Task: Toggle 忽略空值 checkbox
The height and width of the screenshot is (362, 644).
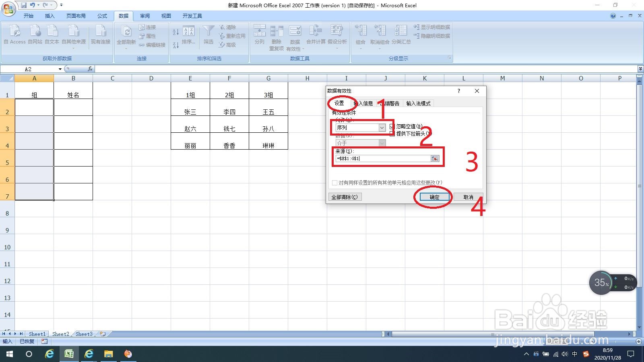Action: coord(392,126)
